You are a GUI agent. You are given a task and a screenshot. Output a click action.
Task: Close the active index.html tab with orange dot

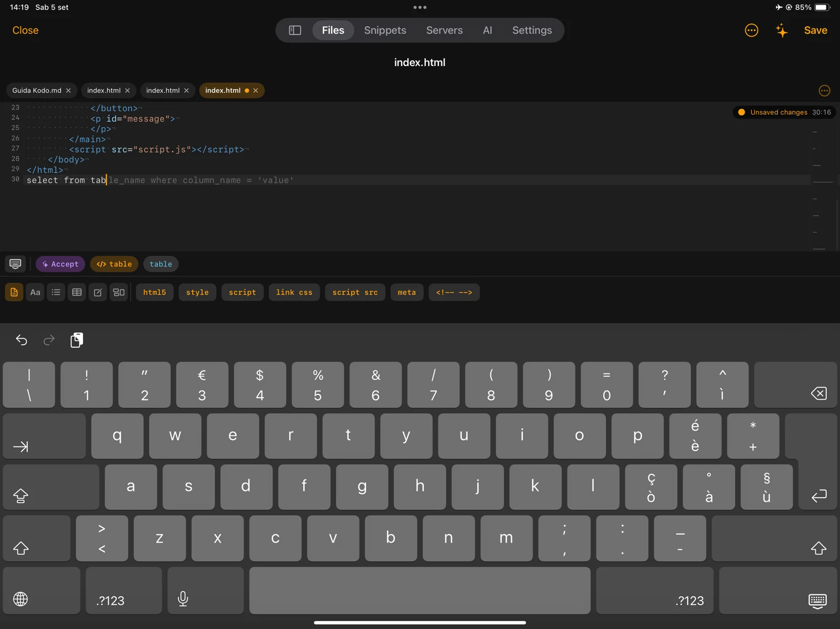[256, 91]
